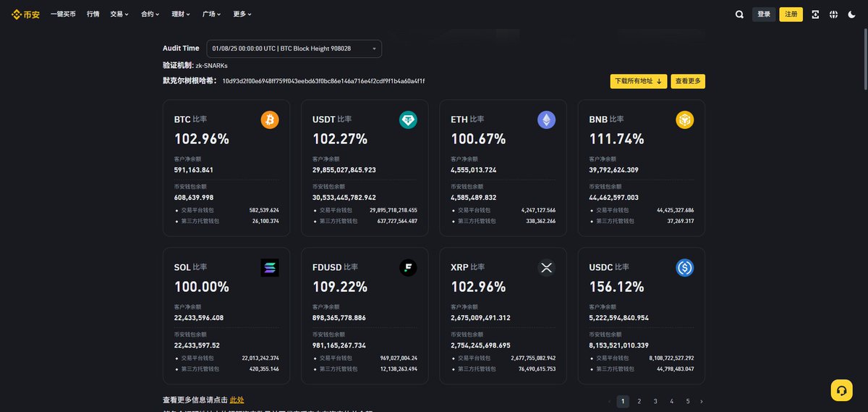This screenshot has height=412, width=868.
Task: Click the XRP coin icon
Action: coord(546,268)
